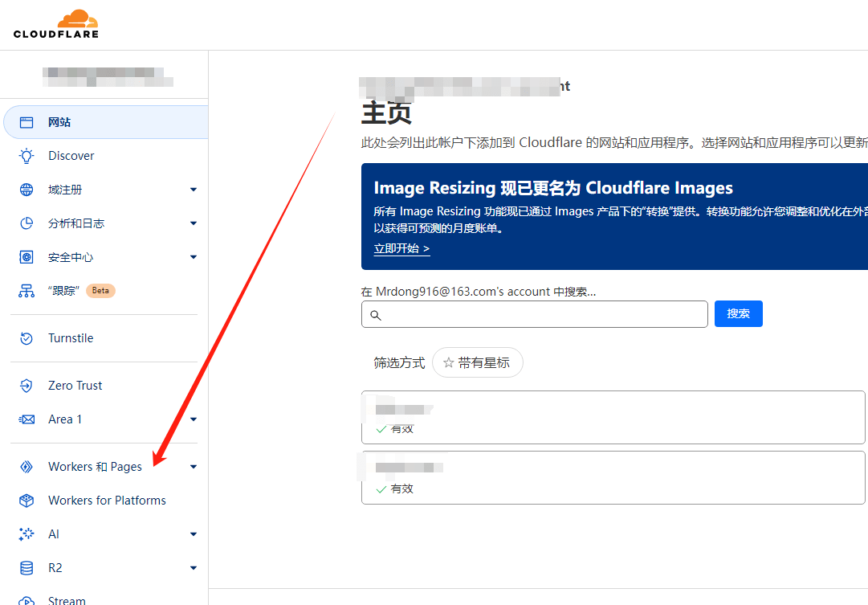The height and width of the screenshot is (605, 868).
Task: Open the second website card
Action: pos(613,477)
